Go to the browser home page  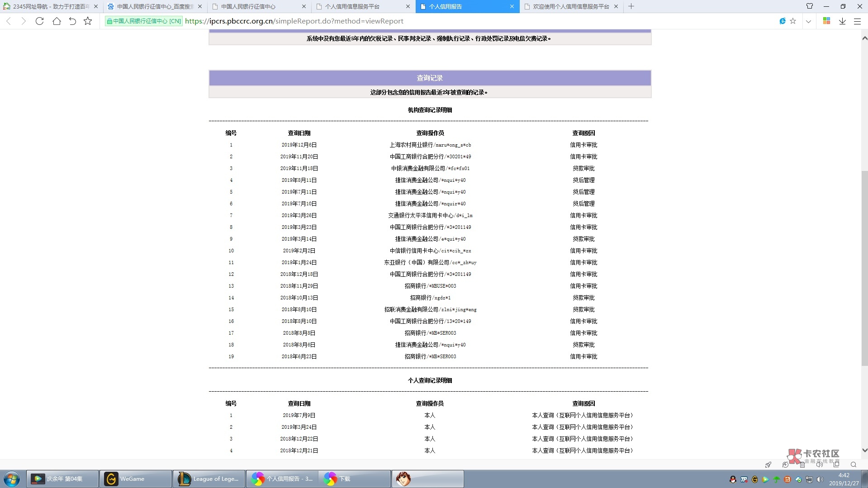pyautogui.click(x=57, y=21)
